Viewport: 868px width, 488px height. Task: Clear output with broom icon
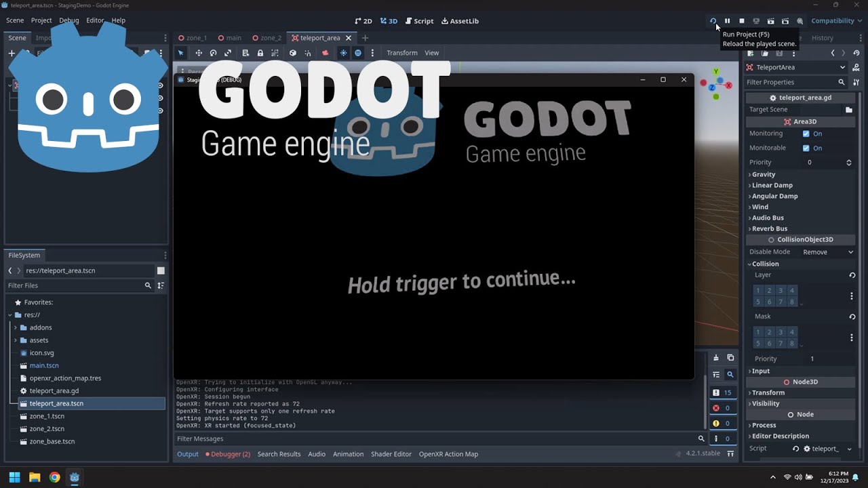pyautogui.click(x=716, y=358)
